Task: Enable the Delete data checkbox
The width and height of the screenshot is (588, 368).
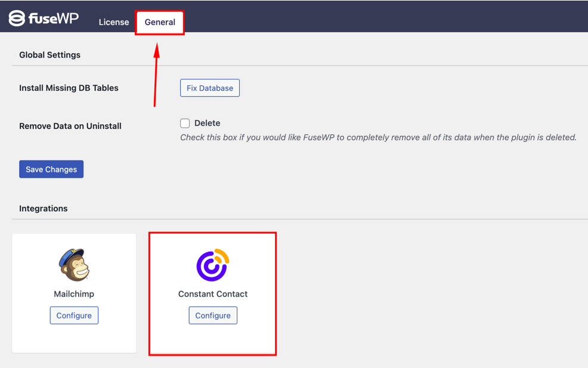Action: [185, 123]
